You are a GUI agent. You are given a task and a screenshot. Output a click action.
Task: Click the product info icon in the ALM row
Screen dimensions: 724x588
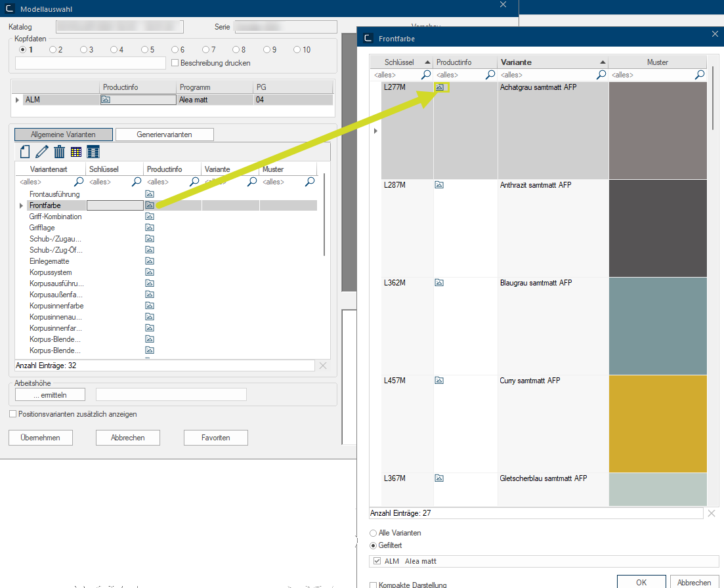click(x=105, y=100)
